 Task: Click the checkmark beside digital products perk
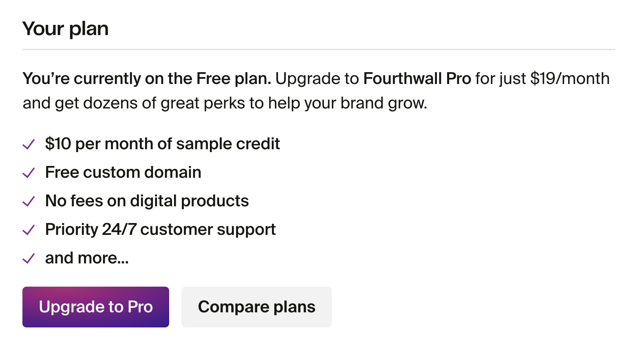29,201
